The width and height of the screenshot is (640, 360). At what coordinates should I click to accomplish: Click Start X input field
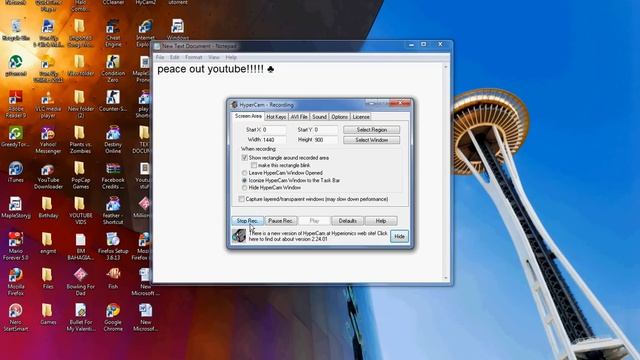(273, 129)
